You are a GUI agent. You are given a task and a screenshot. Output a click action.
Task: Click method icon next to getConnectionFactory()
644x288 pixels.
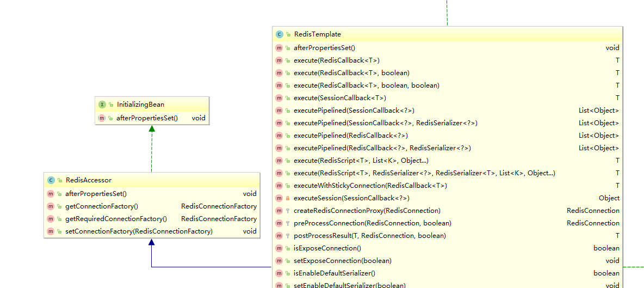tap(51, 206)
